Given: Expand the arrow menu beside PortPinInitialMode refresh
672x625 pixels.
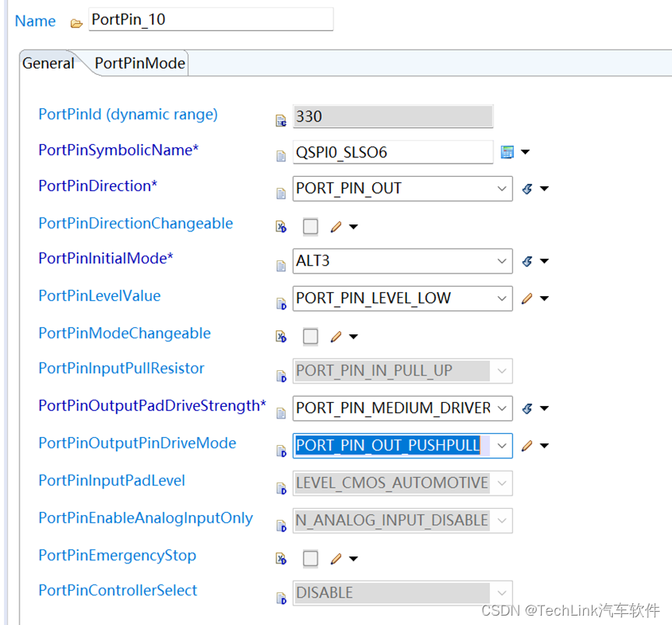Looking at the screenshot, I should (x=544, y=261).
